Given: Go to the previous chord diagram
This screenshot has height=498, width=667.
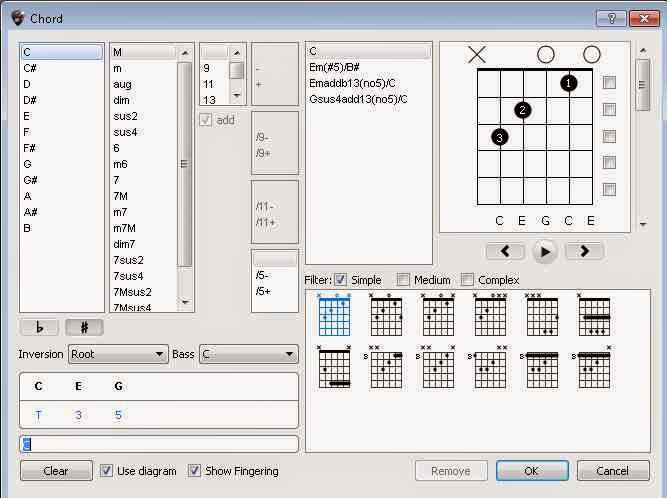Looking at the screenshot, I should click(505, 251).
